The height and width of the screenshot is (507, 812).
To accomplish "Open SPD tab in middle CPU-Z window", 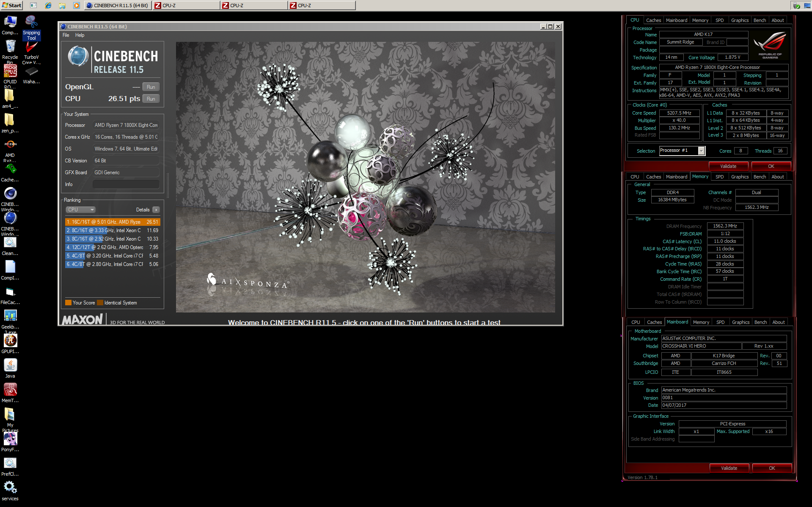I will coord(719,177).
